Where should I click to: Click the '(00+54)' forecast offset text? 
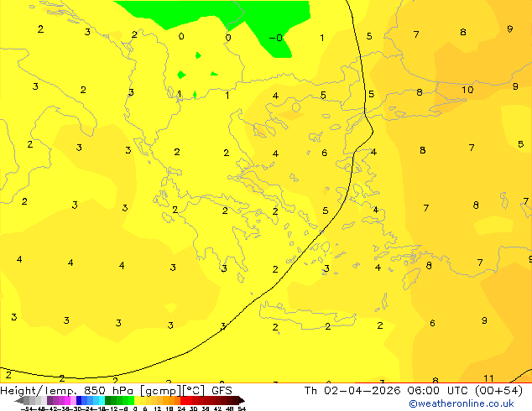point(498,391)
